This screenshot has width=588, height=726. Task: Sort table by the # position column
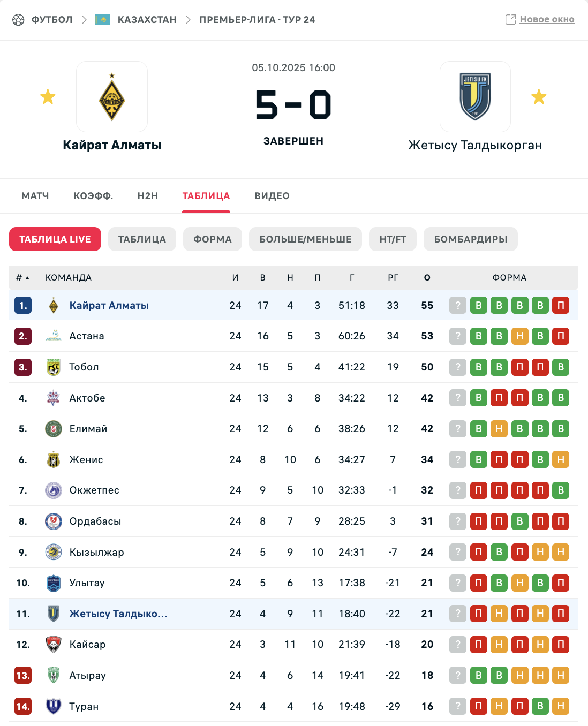(x=22, y=277)
